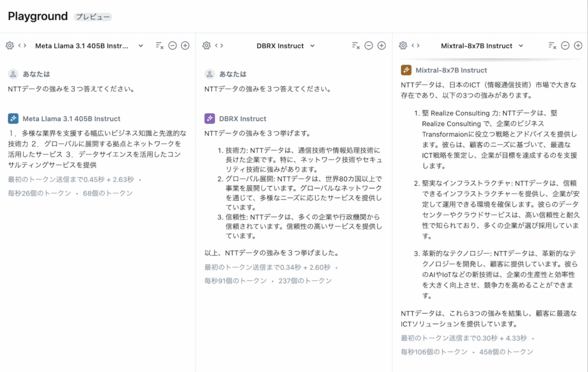Click the プレビュー badge beside Playground
Screen dimensions: 588x372
93,17
